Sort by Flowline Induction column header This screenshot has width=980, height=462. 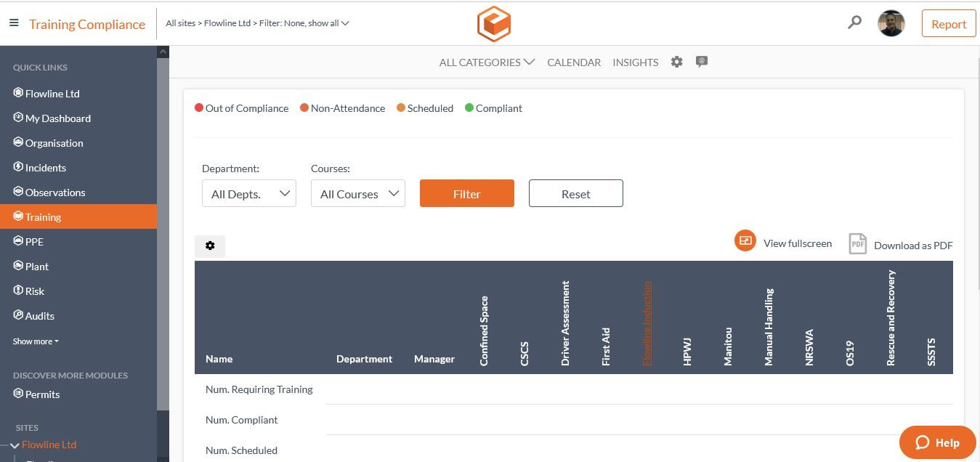point(647,323)
